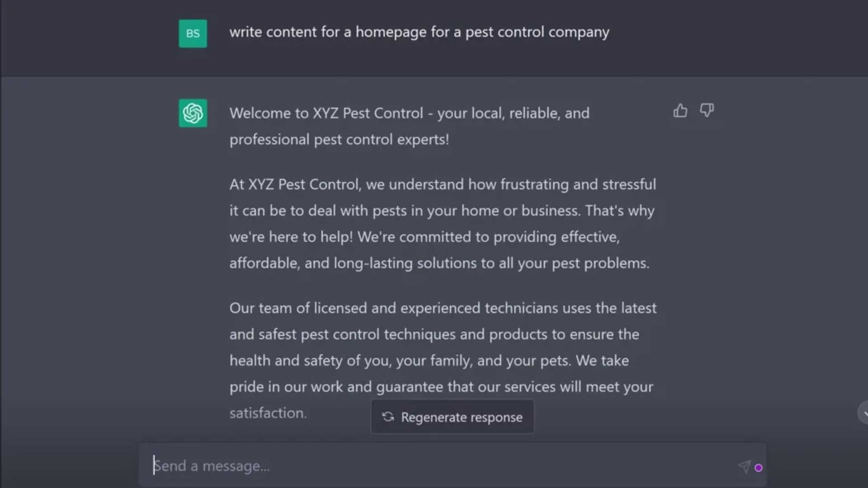Screen dimensions: 868x488
Task: Click the "At XYZ Pest Control, we understand" line
Action: pyautogui.click(x=442, y=184)
